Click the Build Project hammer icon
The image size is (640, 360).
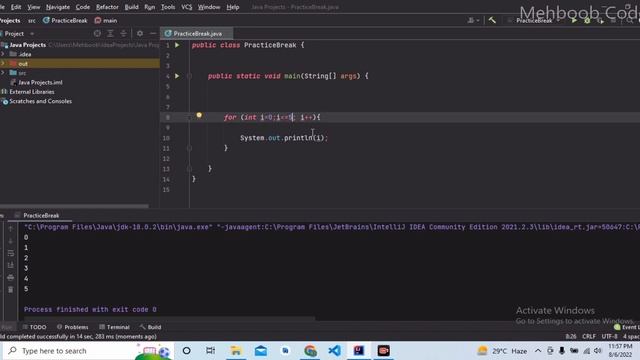[492, 20]
